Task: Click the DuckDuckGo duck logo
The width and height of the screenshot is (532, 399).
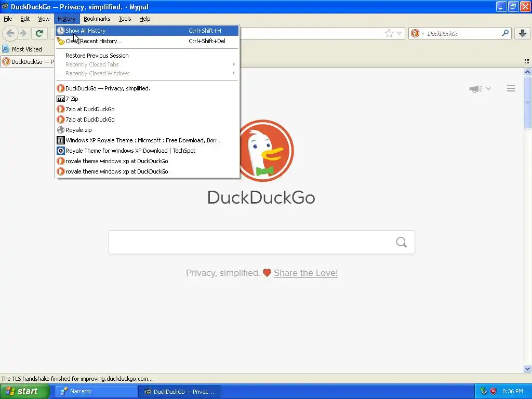Action: 264,151
